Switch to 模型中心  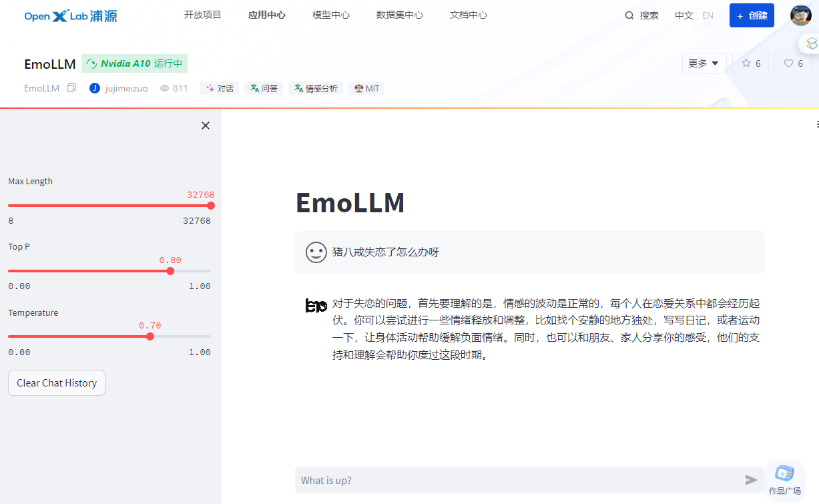coord(330,15)
